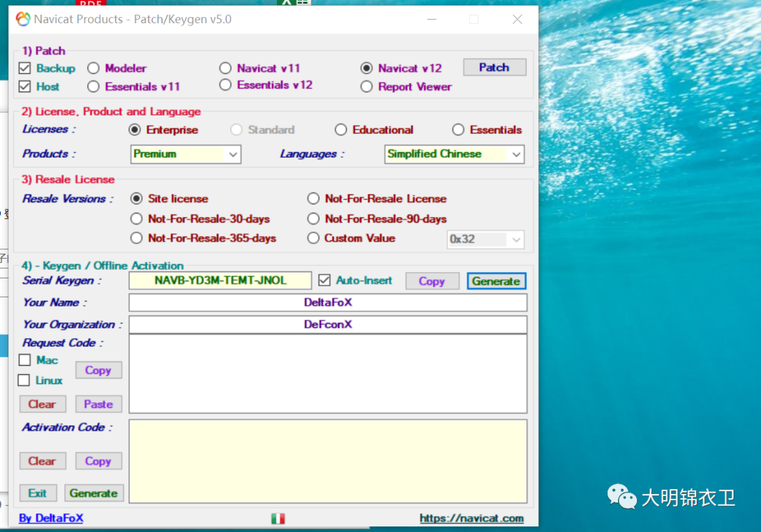Toggle the Backup checkbox
761x532 pixels.
coord(25,68)
